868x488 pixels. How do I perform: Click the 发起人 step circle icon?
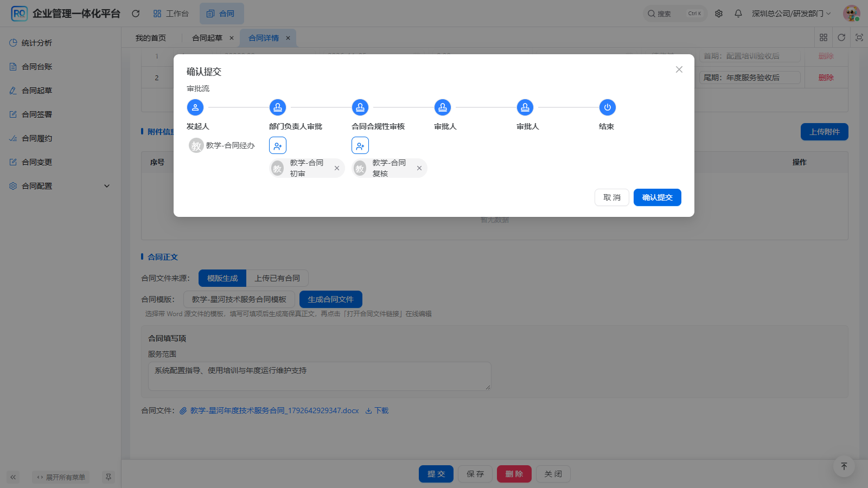[195, 107]
